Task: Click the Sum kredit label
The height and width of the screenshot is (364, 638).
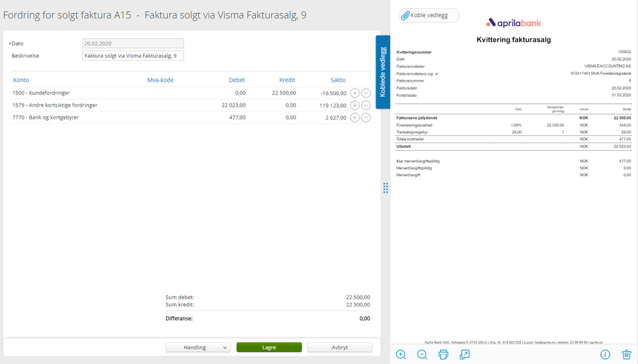Action: [x=179, y=305]
